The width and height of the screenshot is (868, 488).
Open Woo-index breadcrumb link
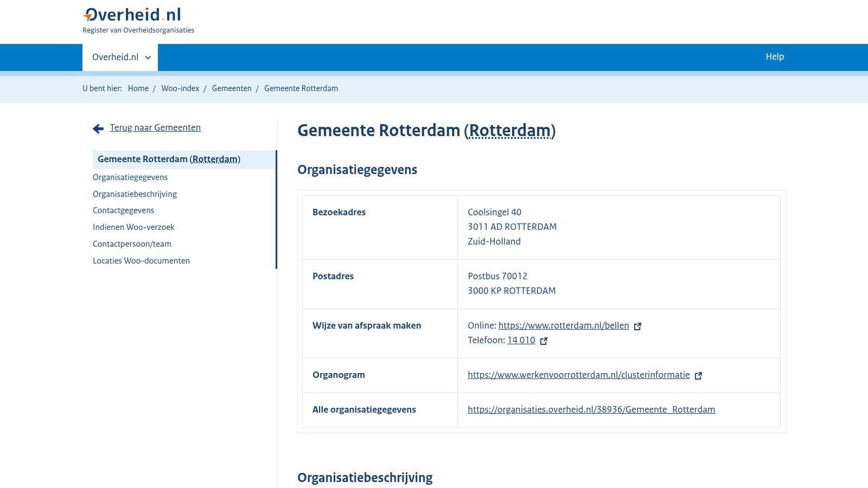coord(180,88)
